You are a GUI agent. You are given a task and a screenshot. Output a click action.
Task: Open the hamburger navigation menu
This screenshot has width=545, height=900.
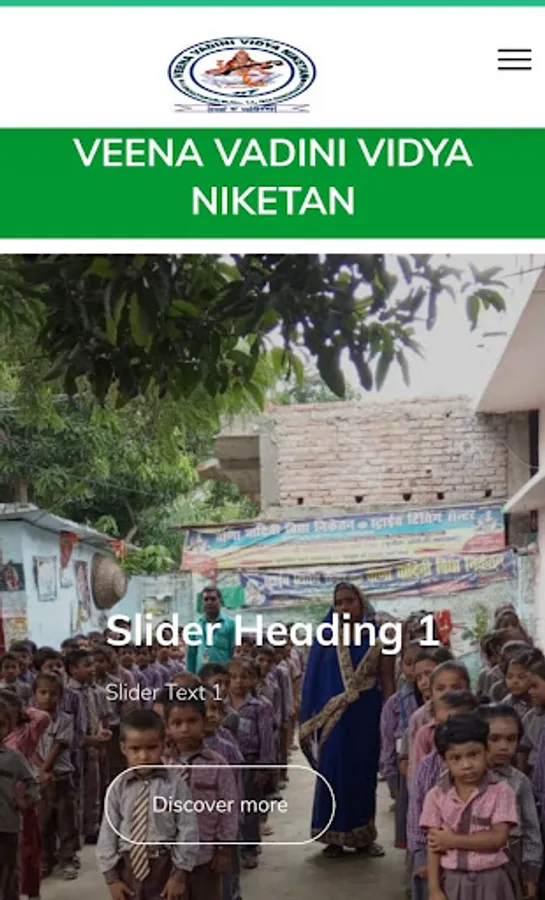(x=514, y=59)
